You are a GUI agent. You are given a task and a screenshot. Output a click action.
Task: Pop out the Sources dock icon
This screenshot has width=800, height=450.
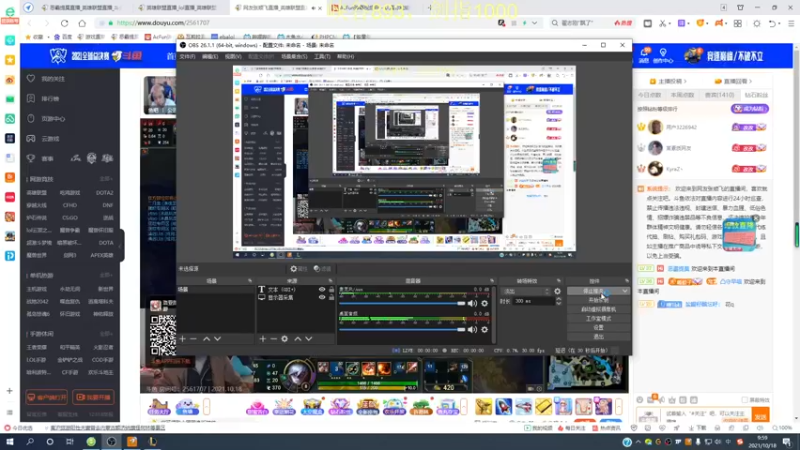(331, 281)
